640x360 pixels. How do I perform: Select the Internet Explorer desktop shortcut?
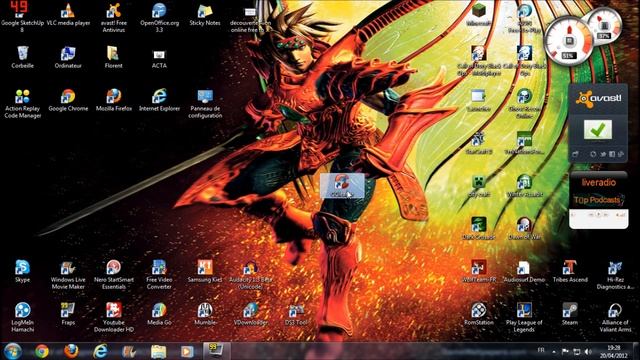[159, 100]
